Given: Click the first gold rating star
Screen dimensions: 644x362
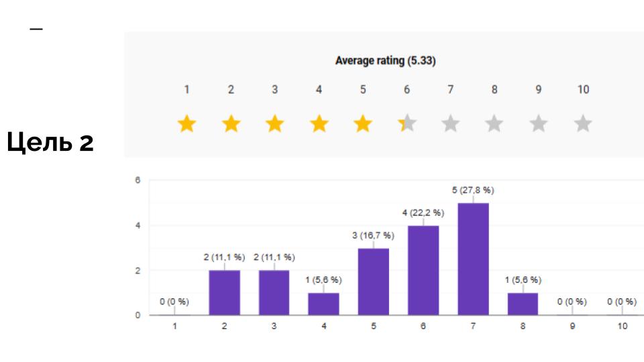Looking at the screenshot, I should click(x=187, y=123).
